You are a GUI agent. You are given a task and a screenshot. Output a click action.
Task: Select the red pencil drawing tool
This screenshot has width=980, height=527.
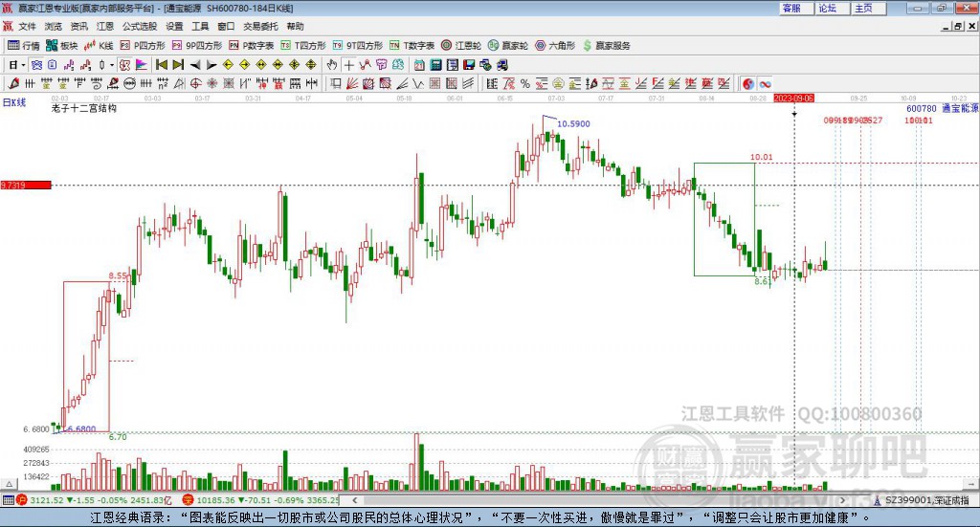tap(13, 83)
